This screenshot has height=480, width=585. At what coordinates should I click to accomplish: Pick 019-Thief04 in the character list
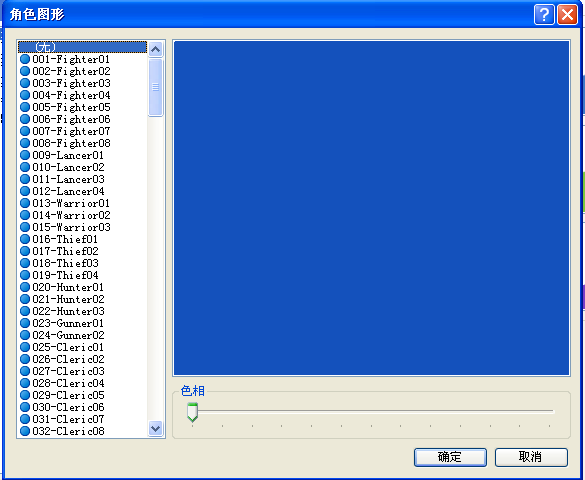[x=82, y=275]
